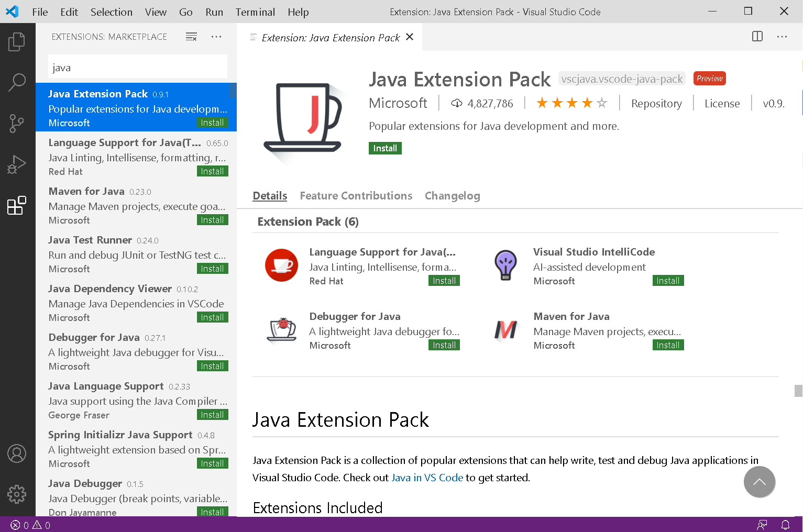The height and width of the screenshot is (532, 803).
Task: Install Visual Studio IntelliCode from pack
Action: 668,281
